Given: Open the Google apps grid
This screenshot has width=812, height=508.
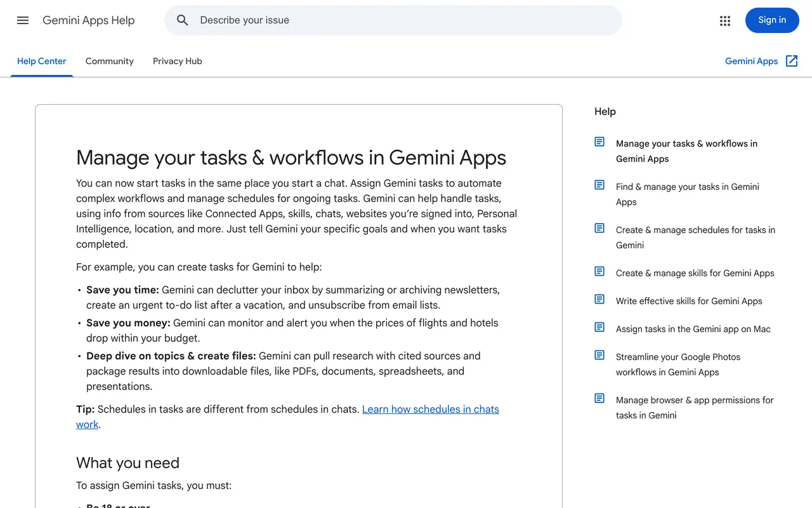Looking at the screenshot, I should pyautogui.click(x=725, y=20).
